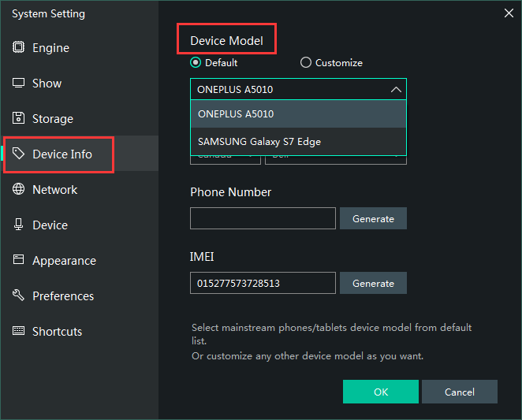This screenshot has width=522, height=420.
Task: Open the Appearance settings tab
Action: pyautogui.click(x=64, y=261)
